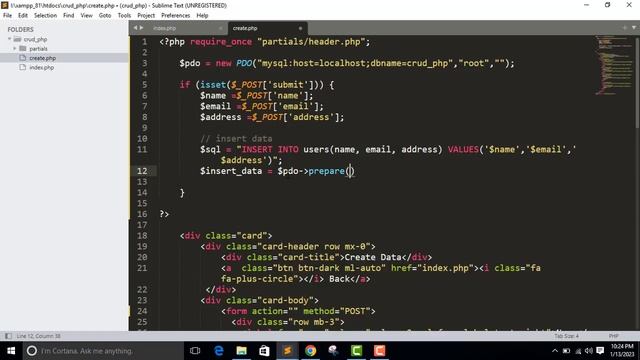Open Google Chrome from taskbar

(x=311, y=351)
